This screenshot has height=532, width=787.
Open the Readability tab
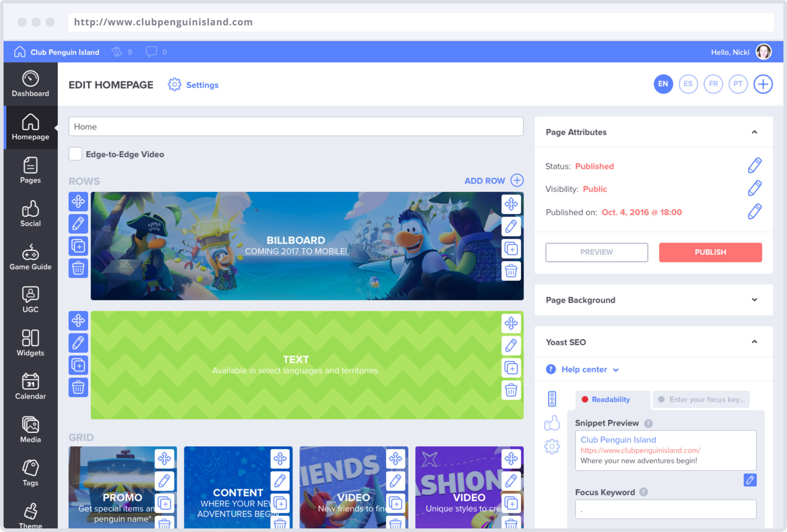point(612,400)
